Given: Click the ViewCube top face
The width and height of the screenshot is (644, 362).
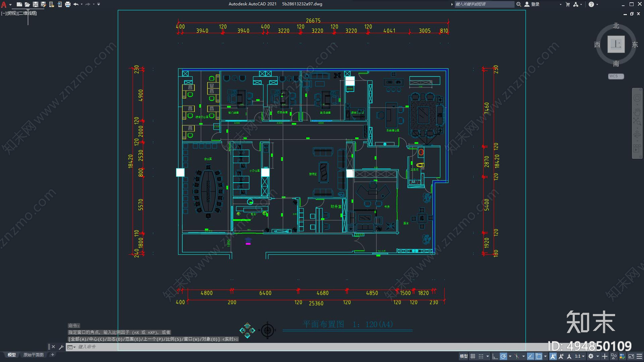Looking at the screenshot, I should point(616,44).
